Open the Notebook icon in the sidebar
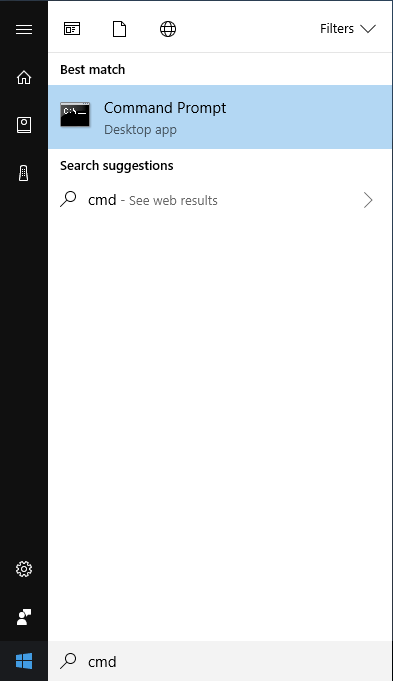The image size is (393, 681). pos(24,125)
